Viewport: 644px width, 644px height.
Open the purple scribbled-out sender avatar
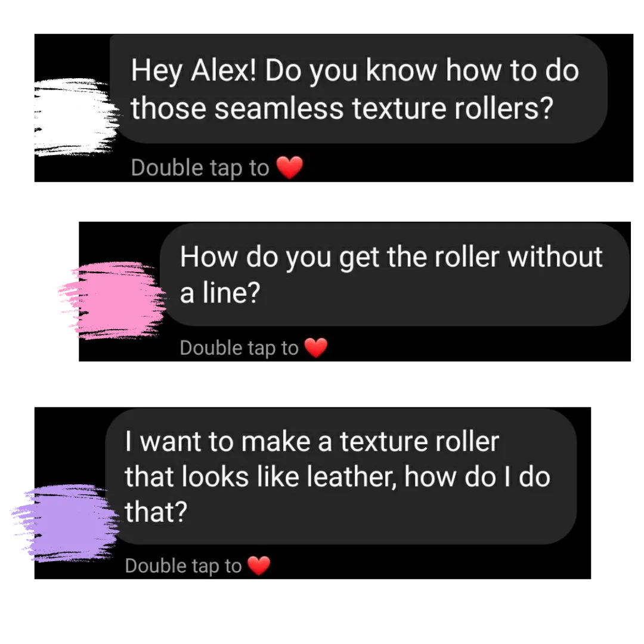pos(66,522)
